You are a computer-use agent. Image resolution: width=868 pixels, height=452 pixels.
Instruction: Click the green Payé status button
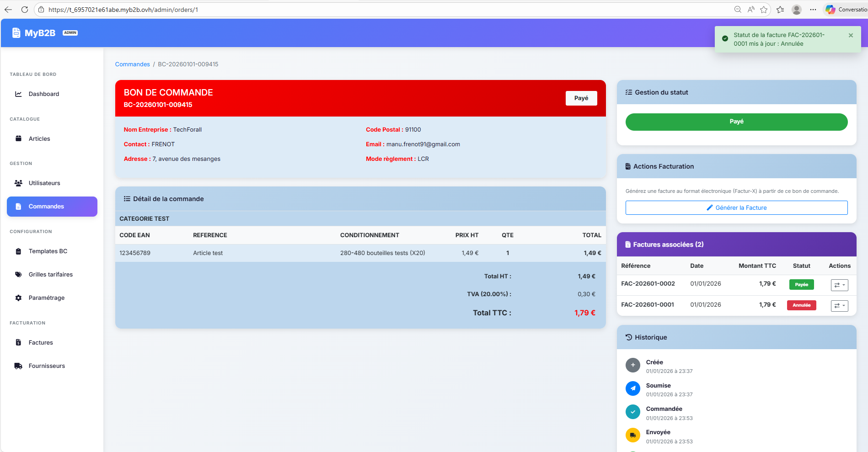pyautogui.click(x=736, y=122)
